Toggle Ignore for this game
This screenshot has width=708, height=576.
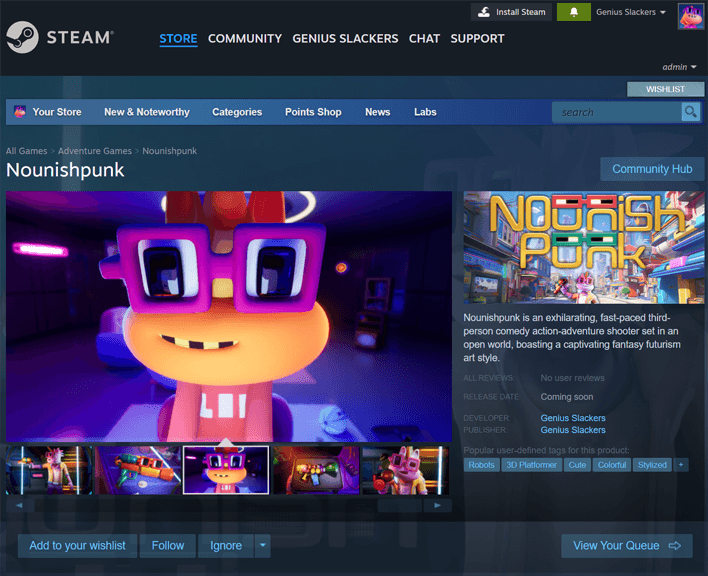tap(226, 546)
